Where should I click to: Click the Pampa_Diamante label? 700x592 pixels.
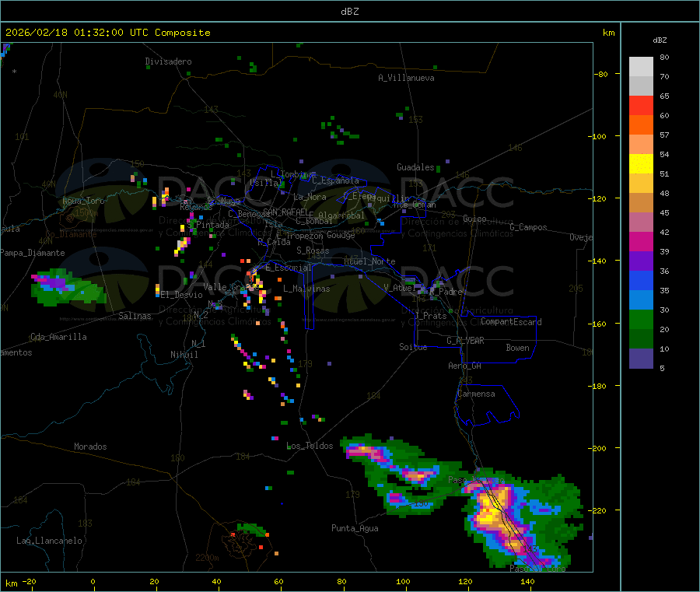[33, 253]
